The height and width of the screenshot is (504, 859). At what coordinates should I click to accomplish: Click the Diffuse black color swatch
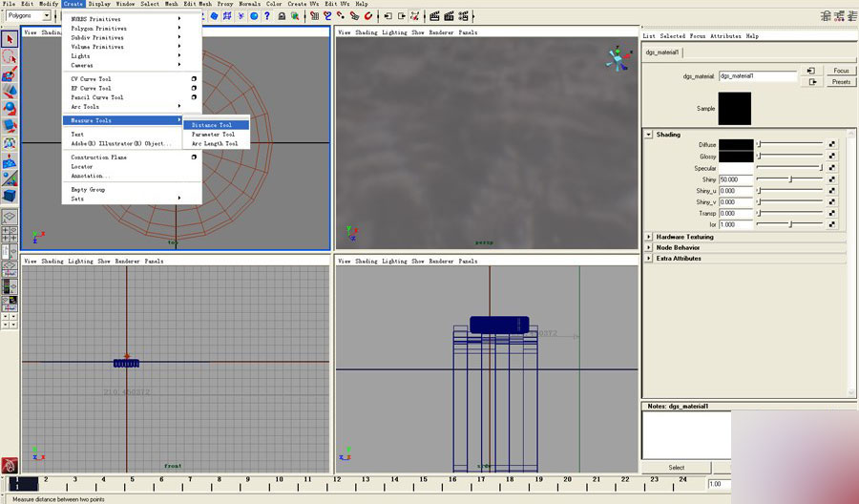click(x=735, y=146)
